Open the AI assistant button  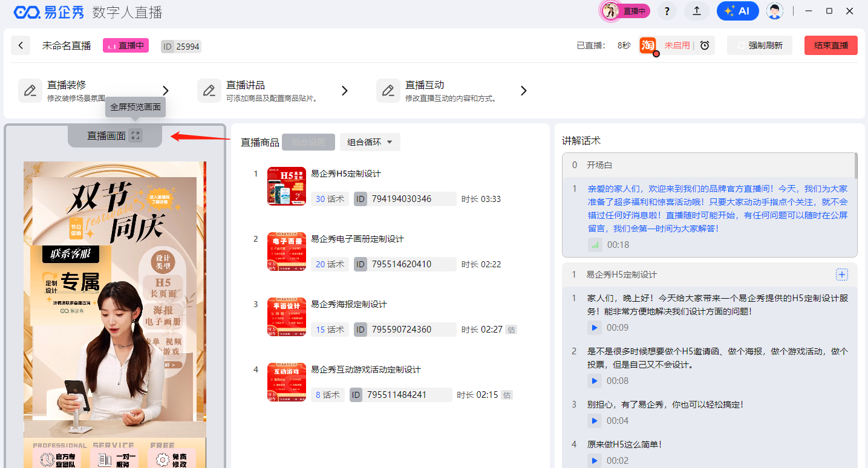click(x=737, y=11)
